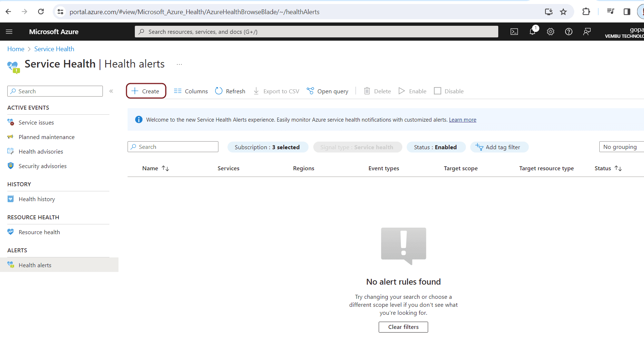
Task: Click Open query in the toolbar
Action: pyautogui.click(x=327, y=91)
